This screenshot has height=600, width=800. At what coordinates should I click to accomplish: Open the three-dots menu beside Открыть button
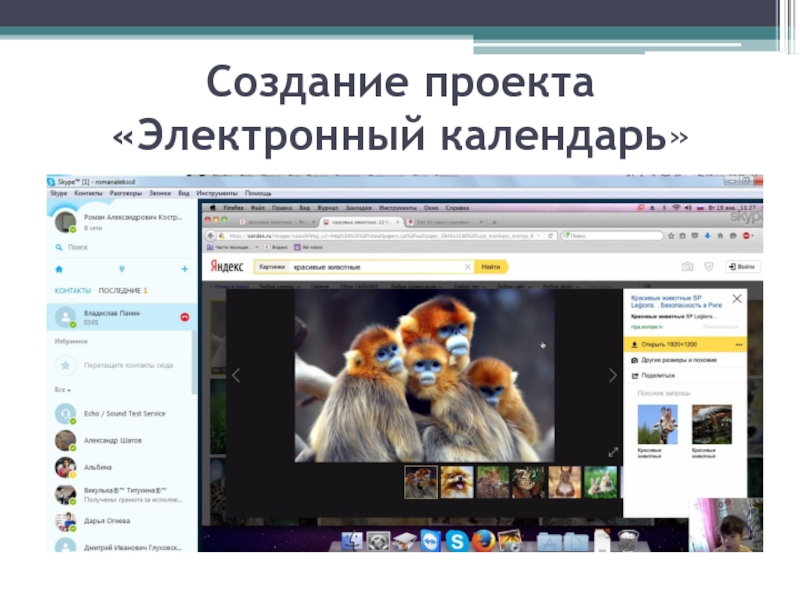738,344
